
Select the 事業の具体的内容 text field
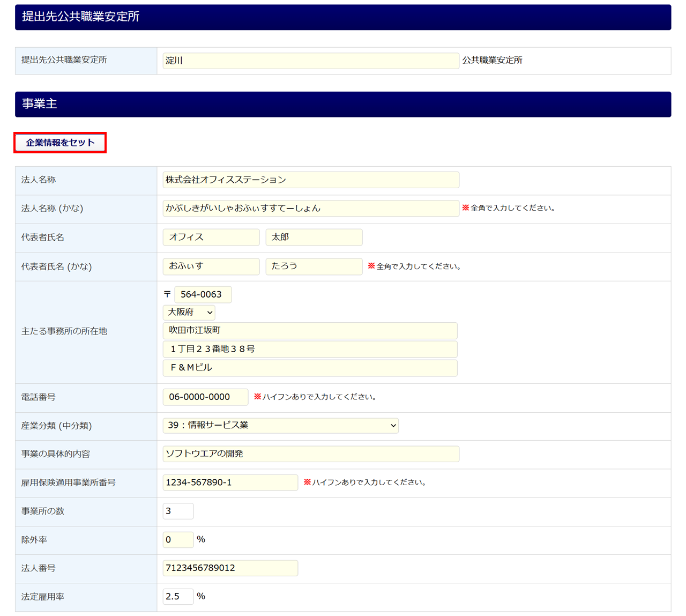click(x=310, y=454)
